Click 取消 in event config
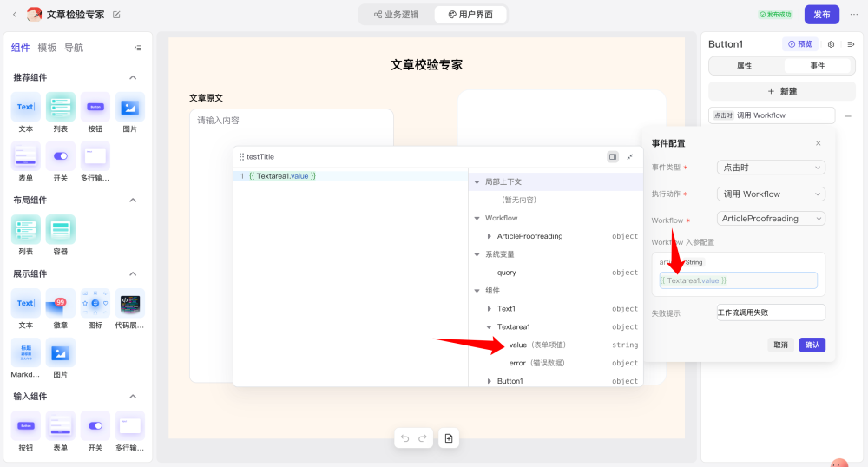Viewport: 868px width, 467px height. pyautogui.click(x=780, y=345)
